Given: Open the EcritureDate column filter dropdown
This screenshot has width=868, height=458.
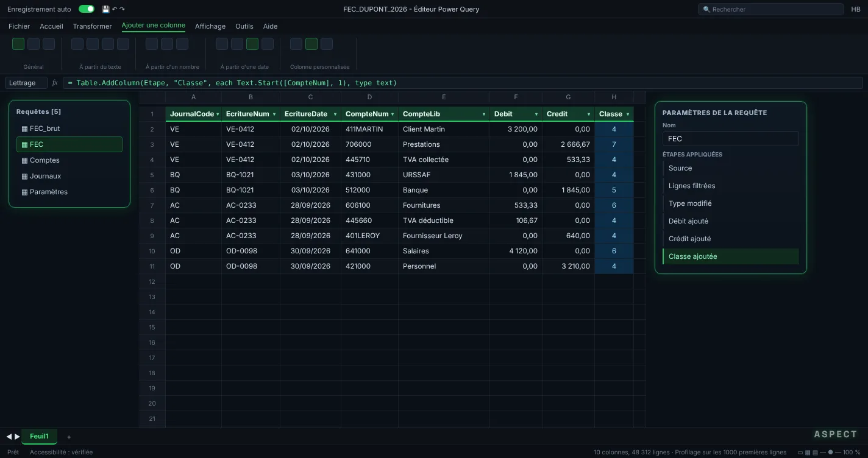Looking at the screenshot, I should [335, 114].
